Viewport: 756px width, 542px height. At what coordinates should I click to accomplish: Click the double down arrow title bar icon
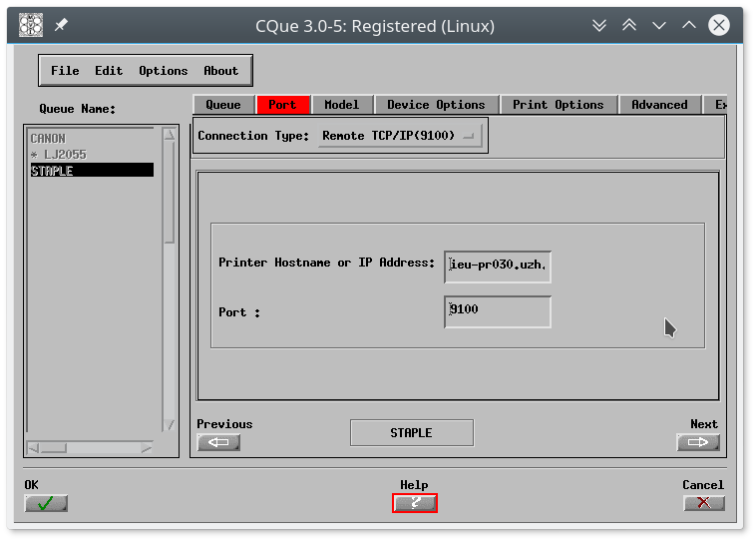tap(598, 25)
